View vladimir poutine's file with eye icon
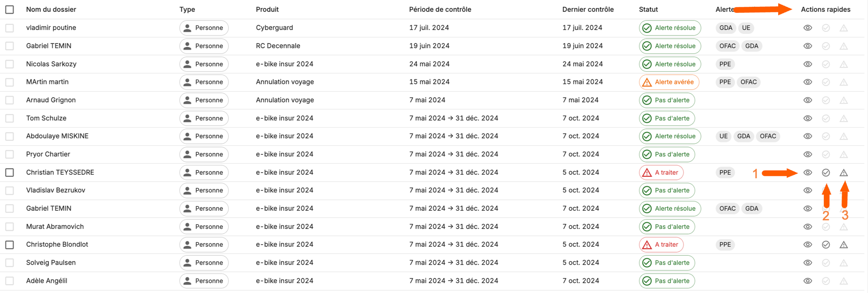 [808, 28]
